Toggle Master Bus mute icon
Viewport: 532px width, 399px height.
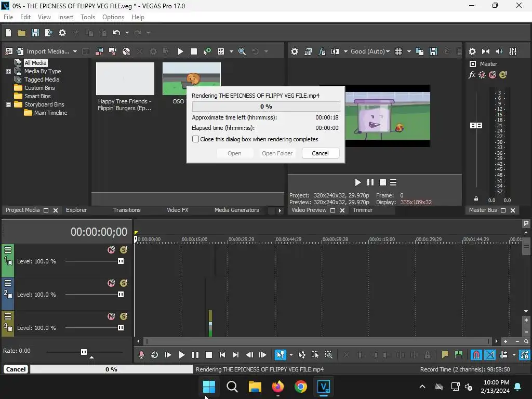point(493,75)
